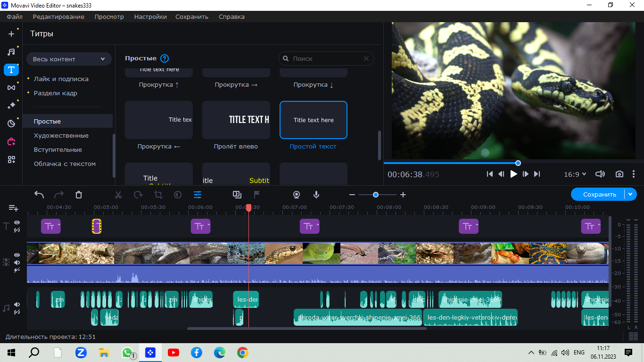Step one frame forward in player
Viewport: 644px width, 362px height.
(x=525, y=174)
